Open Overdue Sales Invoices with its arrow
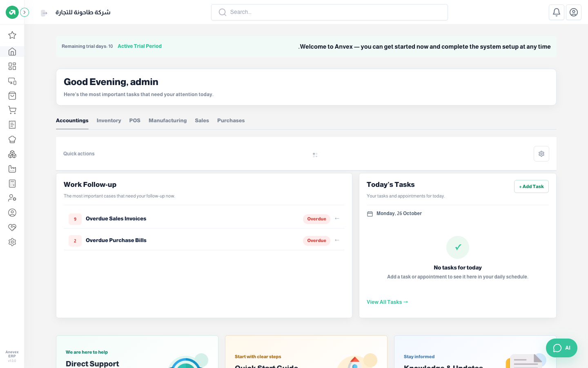This screenshot has height=368, width=588. pos(337,219)
